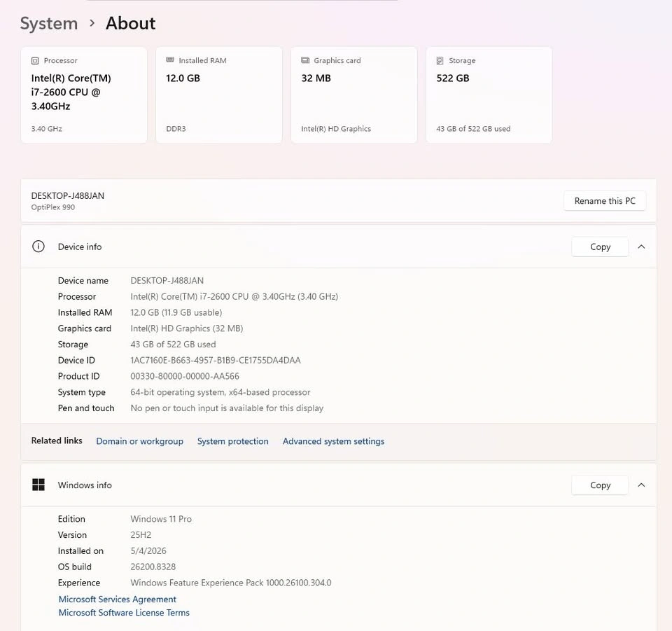Open Advanced system settings link
The width and height of the screenshot is (672, 631).
click(x=333, y=441)
